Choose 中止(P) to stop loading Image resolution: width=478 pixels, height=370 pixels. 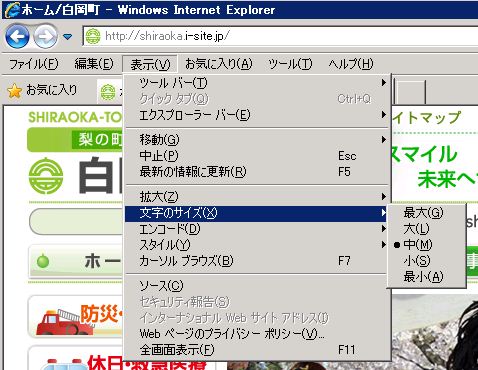[x=257, y=156]
